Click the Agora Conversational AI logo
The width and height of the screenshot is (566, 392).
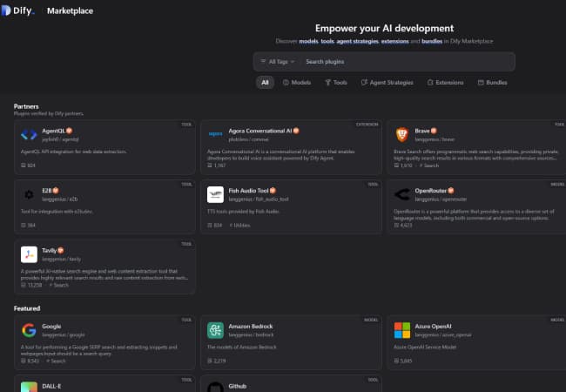point(215,134)
